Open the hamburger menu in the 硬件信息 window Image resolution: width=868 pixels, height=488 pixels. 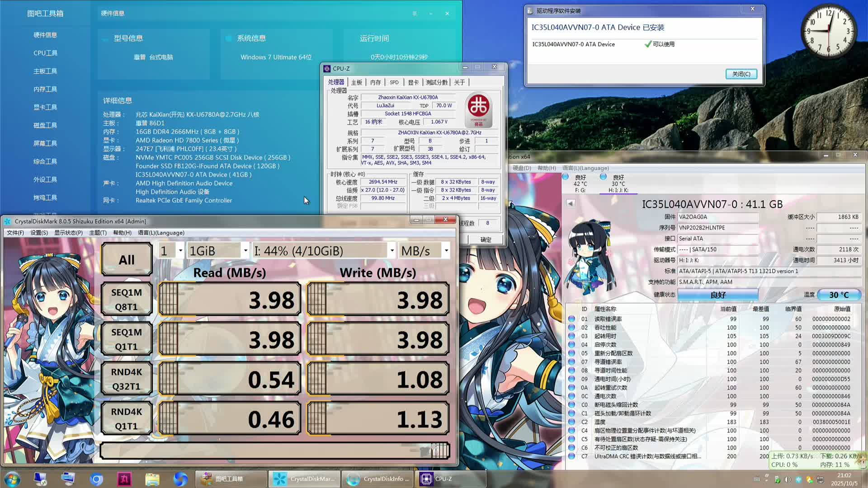tap(415, 14)
